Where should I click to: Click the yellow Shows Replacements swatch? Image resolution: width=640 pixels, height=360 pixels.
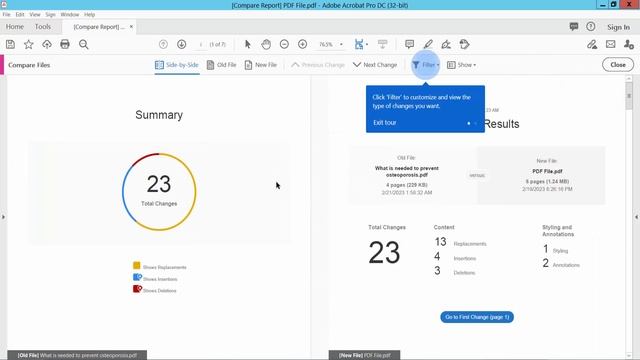point(137,266)
